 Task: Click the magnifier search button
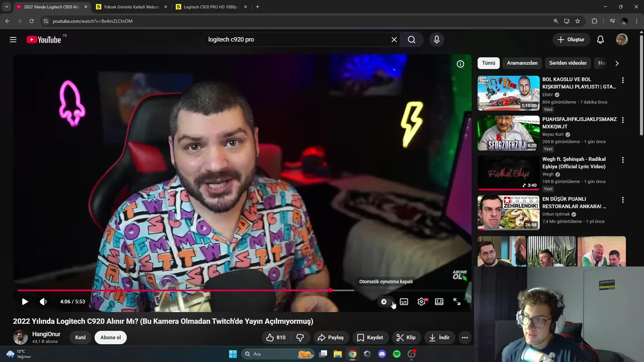point(412,40)
